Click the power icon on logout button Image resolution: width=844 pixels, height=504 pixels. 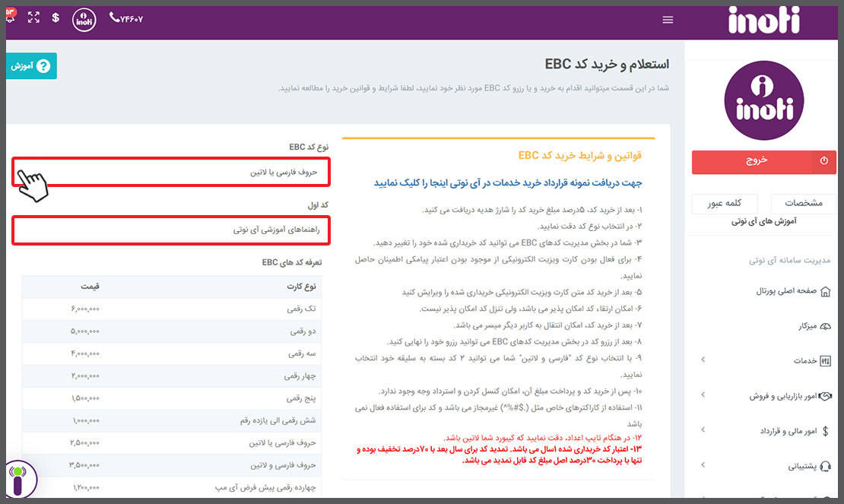coord(823,161)
